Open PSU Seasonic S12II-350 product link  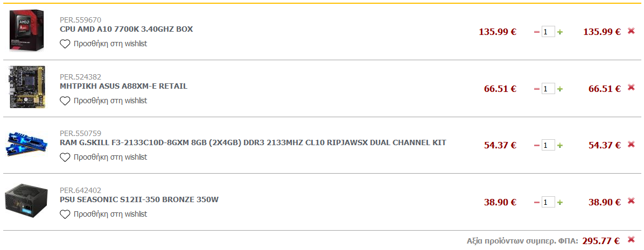pos(139,200)
